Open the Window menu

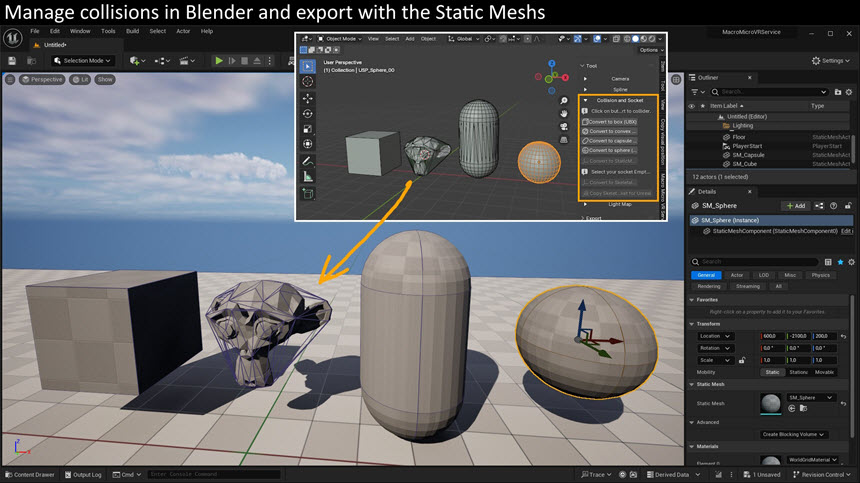pos(80,31)
